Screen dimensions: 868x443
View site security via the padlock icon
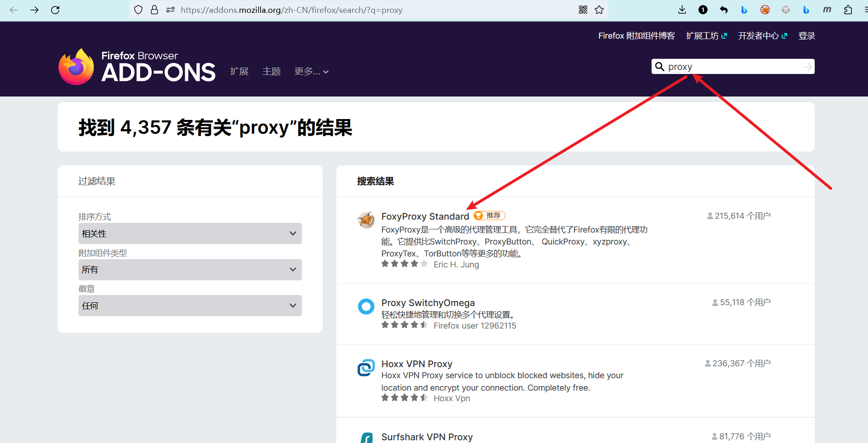(154, 10)
